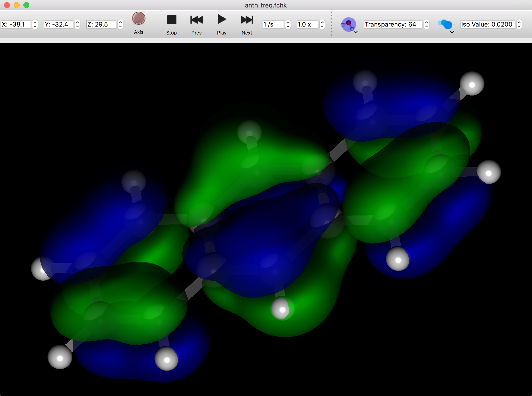
Task: Toggle the coordinate axes with the Axis icon
Action: [x=138, y=18]
